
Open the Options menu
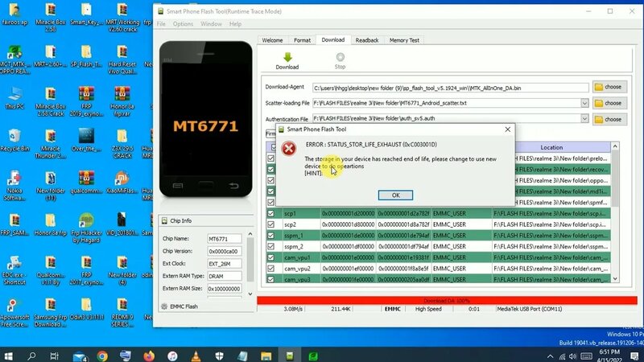coord(183,24)
